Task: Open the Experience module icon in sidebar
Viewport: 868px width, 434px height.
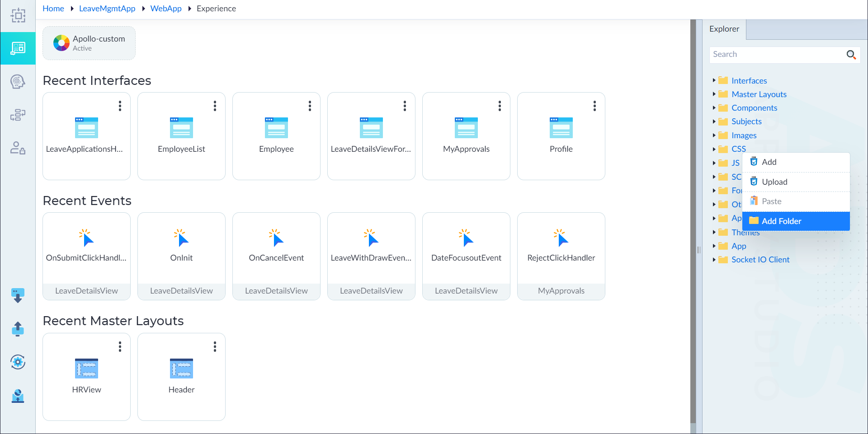Action: (x=18, y=48)
